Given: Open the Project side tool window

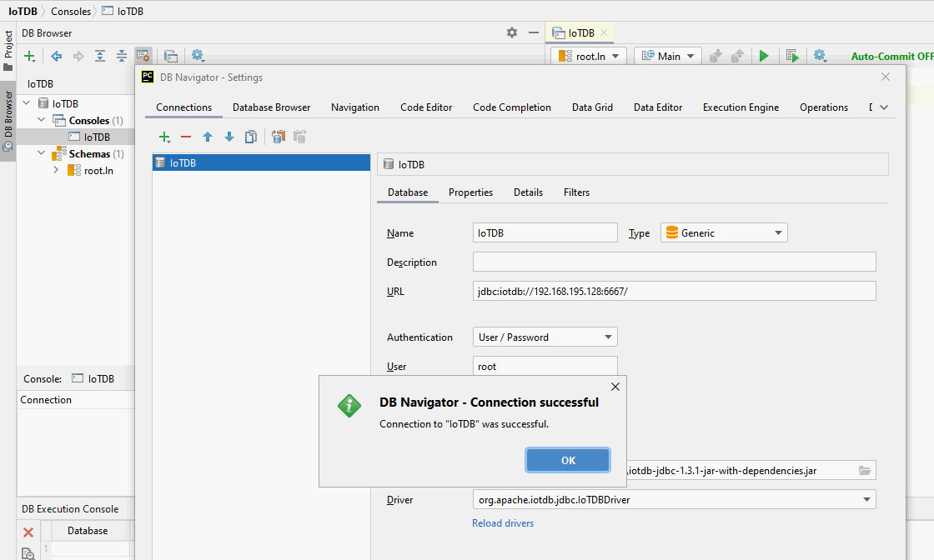Looking at the screenshot, I should tap(8, 51).
